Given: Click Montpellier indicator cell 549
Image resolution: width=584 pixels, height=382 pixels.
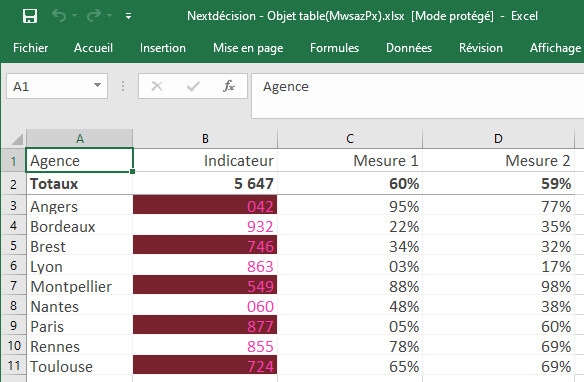Looking at the screenshot, I should [205, 286].
